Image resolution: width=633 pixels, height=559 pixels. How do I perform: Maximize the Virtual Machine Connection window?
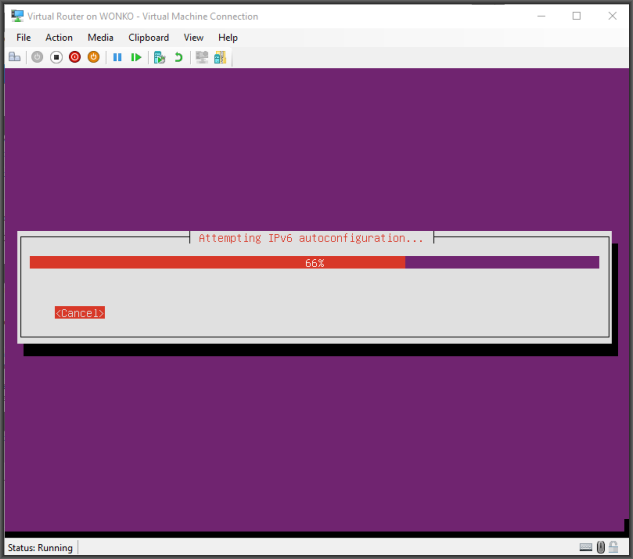(576, 16)
